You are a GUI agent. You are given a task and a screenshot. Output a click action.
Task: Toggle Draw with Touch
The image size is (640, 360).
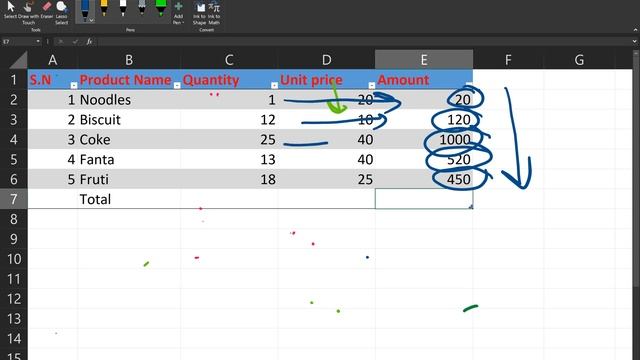29,12
